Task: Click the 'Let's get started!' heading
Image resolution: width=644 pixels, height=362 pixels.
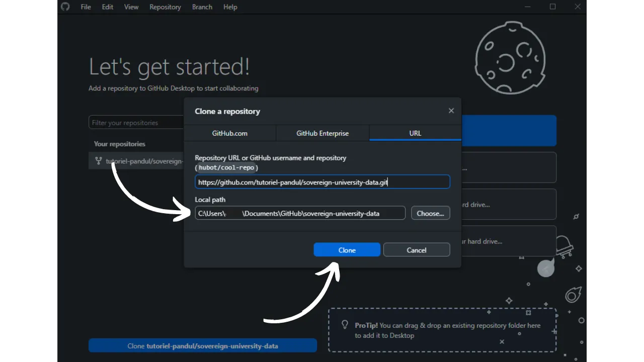Action: click(169, 66)
